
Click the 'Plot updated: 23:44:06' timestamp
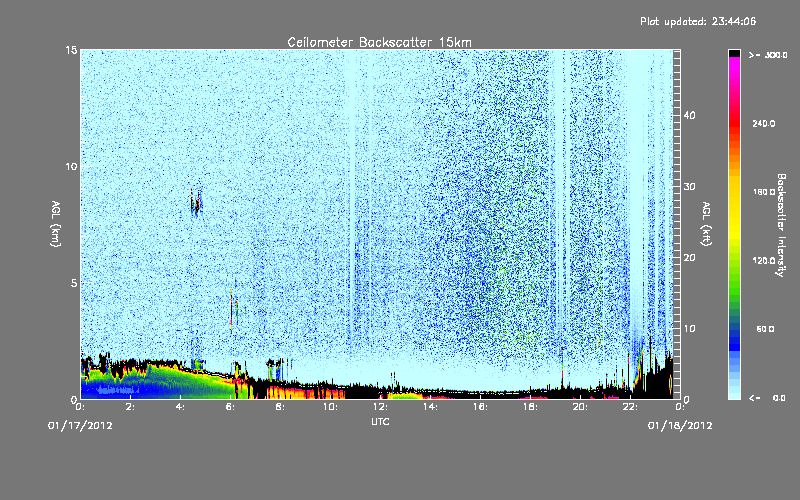click(x=698, y=21)
